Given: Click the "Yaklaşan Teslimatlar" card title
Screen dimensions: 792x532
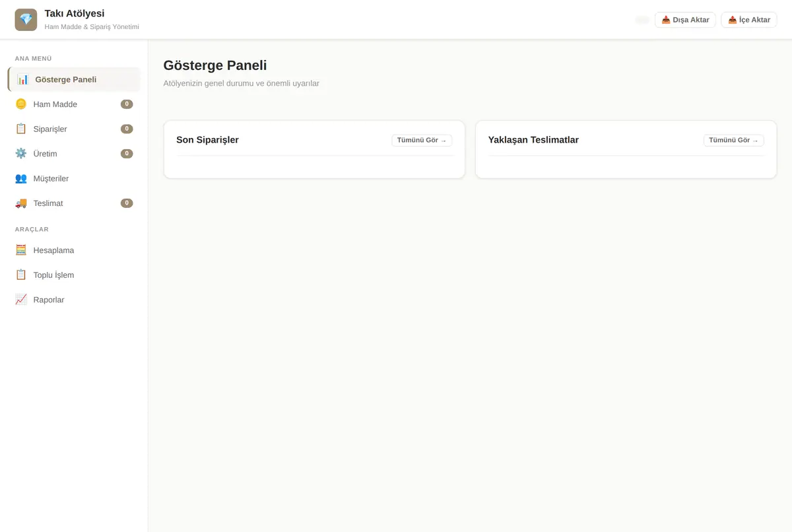Looking at the screenshot, I should pyautogui.click(x=533, y=140).
